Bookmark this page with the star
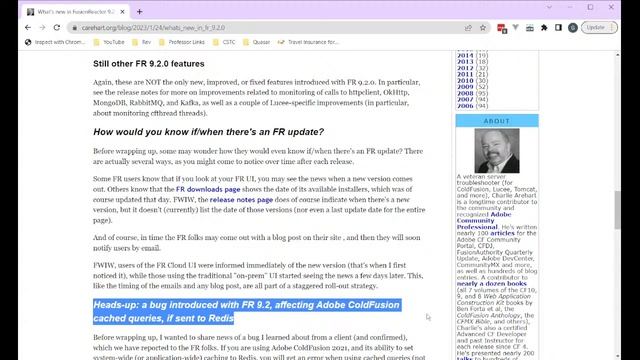Screen dimensions: 640x360 pos(483,28)
